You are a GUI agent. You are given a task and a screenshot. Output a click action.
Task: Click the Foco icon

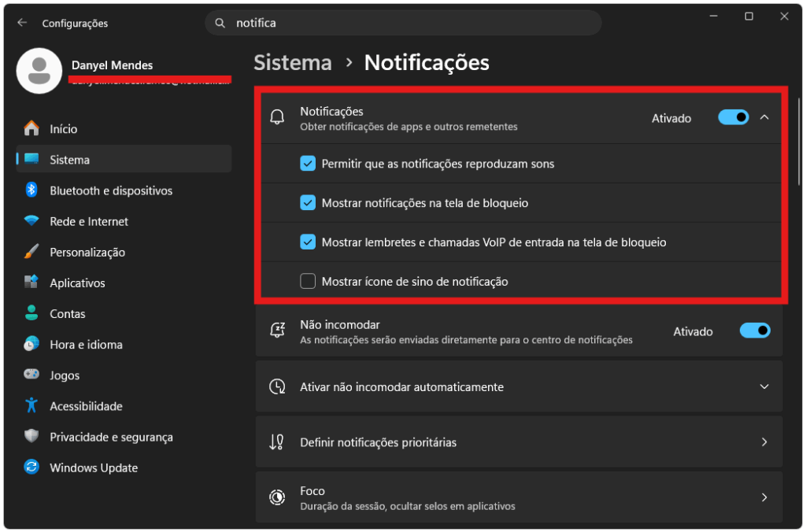pos(278,497)
